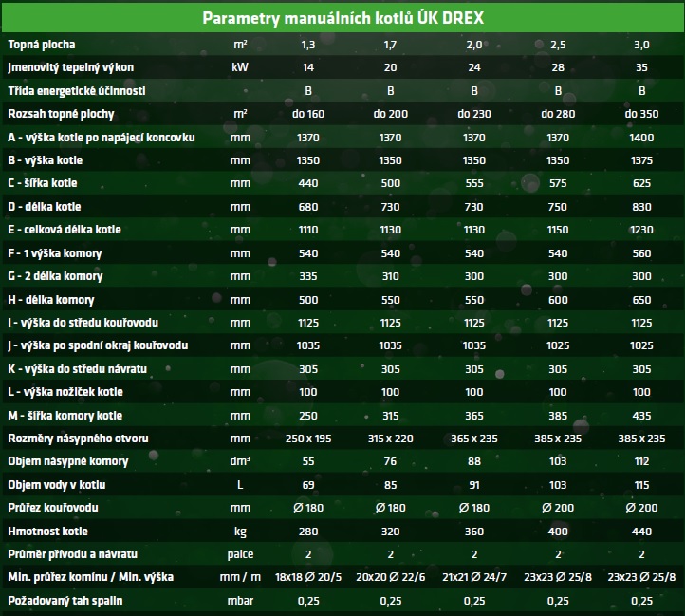685x616 pixels.
Task: Click the value 650 in row H
Action: [x=641, y=300]
